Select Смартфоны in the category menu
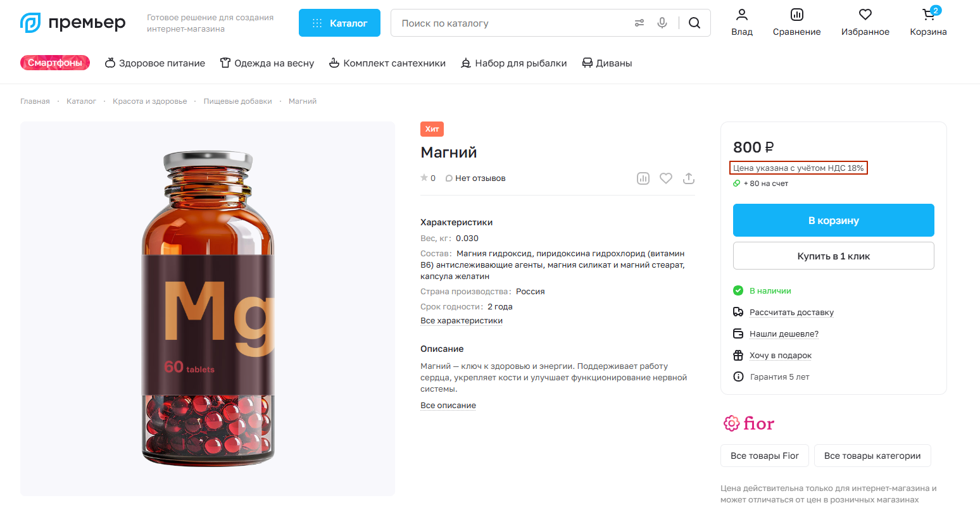The width and height of the screenshot is (980, 529). coord(55,63)
